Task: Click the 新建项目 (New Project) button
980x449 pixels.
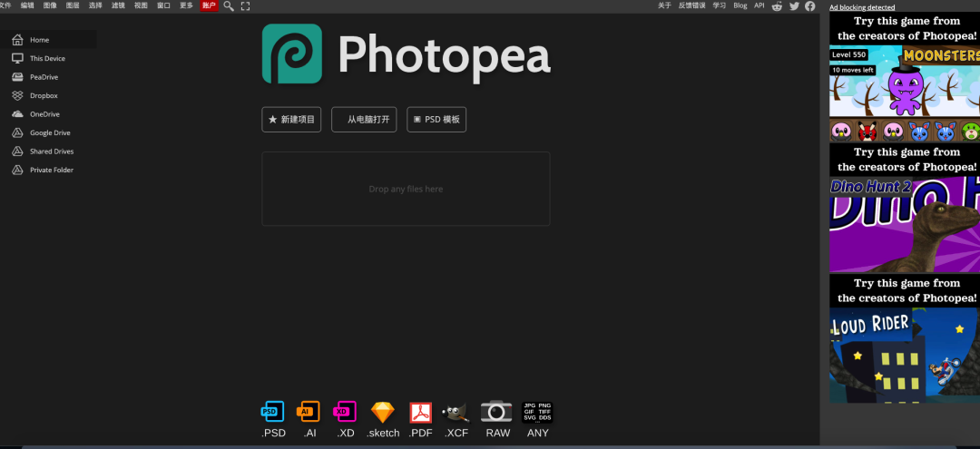Action: pyautogui.click(x=291, y=119)
